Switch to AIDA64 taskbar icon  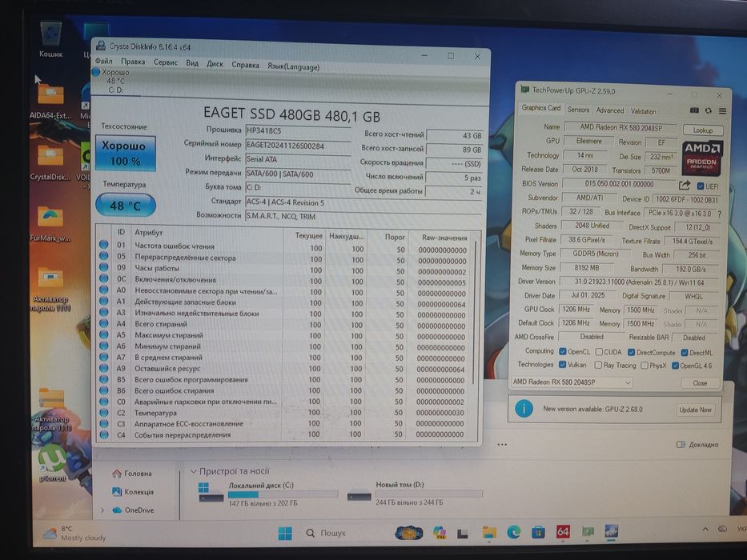point(563,531)
